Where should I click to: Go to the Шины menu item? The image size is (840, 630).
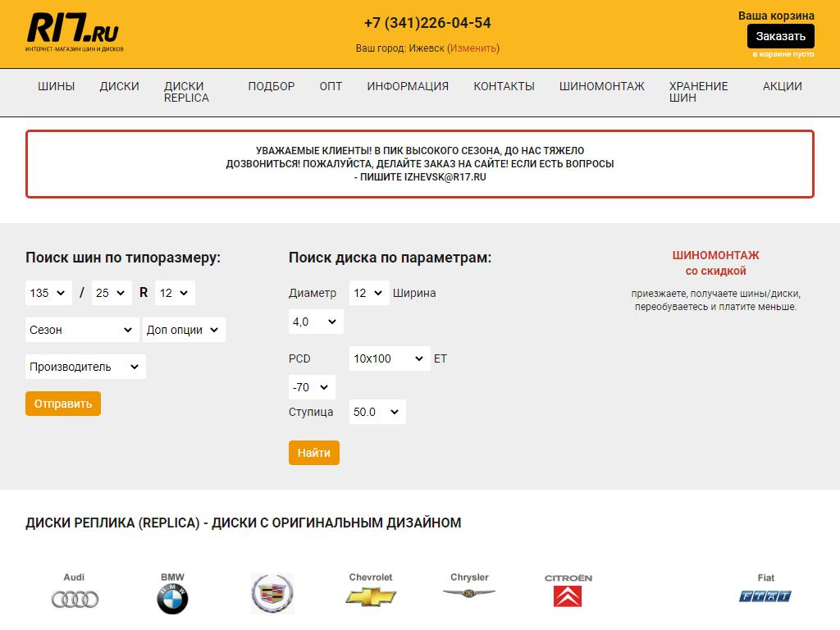tap(56, 86)
